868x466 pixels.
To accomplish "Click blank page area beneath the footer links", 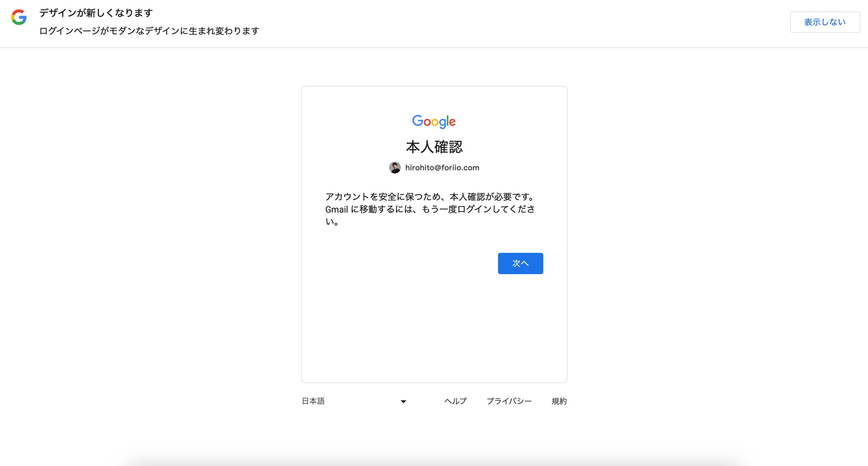I will point(434,431).
